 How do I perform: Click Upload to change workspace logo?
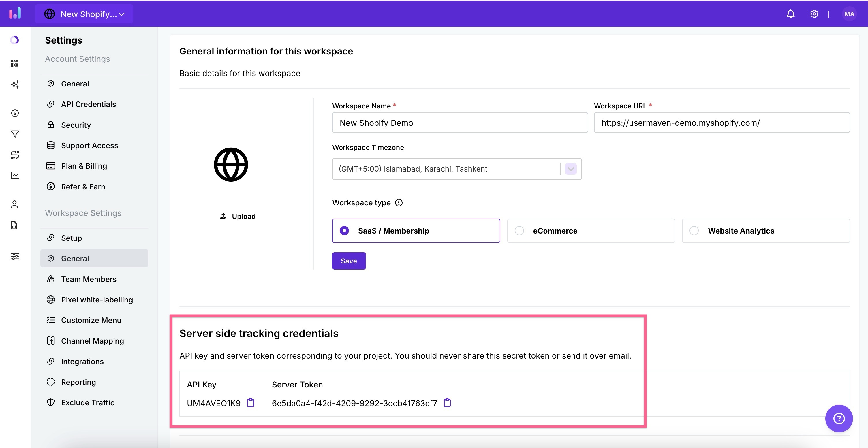point(238,216)
